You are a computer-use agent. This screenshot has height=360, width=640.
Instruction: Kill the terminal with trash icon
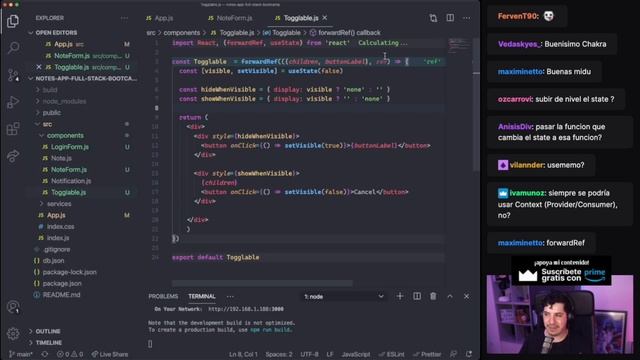[433, 296]
